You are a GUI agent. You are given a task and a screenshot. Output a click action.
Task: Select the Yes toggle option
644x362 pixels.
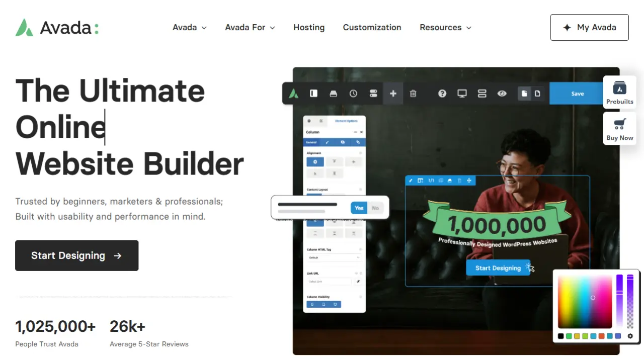click(359, 208)
